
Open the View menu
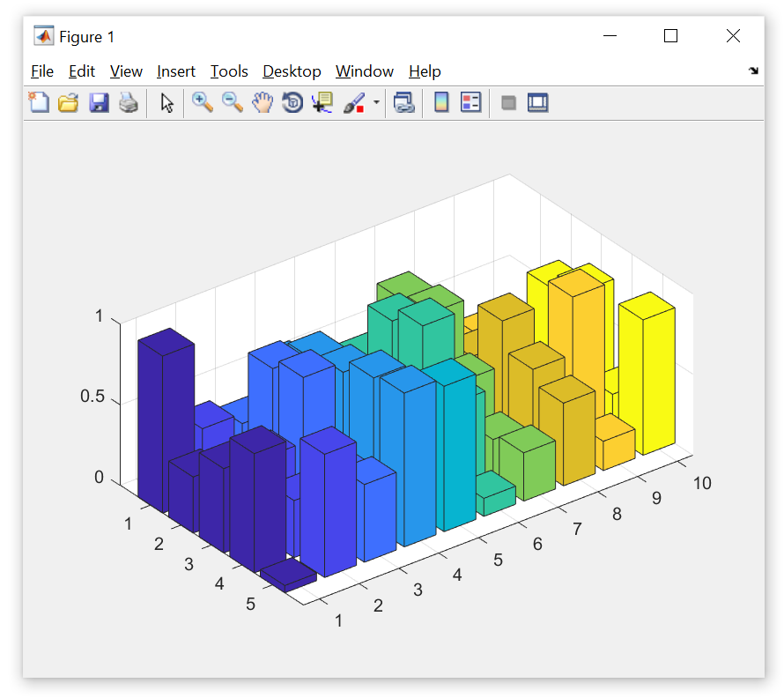point(126,71)
